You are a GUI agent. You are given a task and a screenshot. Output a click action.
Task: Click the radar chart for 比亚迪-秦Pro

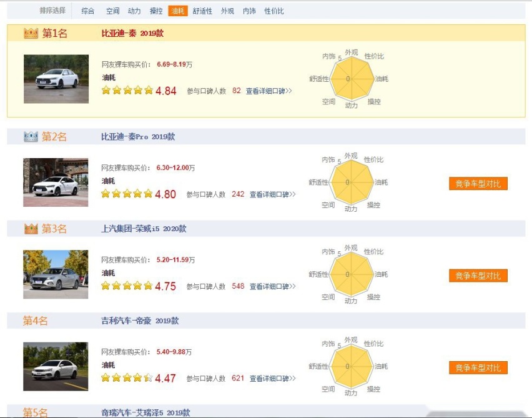tap(351, 182)
